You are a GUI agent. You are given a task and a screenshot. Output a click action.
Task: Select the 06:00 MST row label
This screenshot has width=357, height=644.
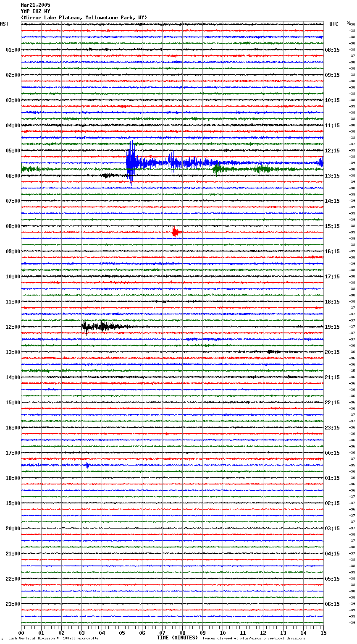[13, 176]
